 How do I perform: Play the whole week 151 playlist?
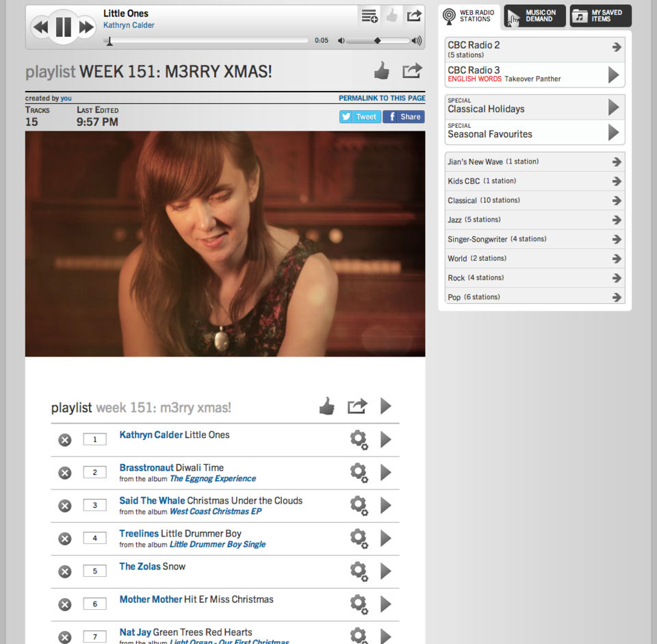pyautogui.click(x=385, y=406)
